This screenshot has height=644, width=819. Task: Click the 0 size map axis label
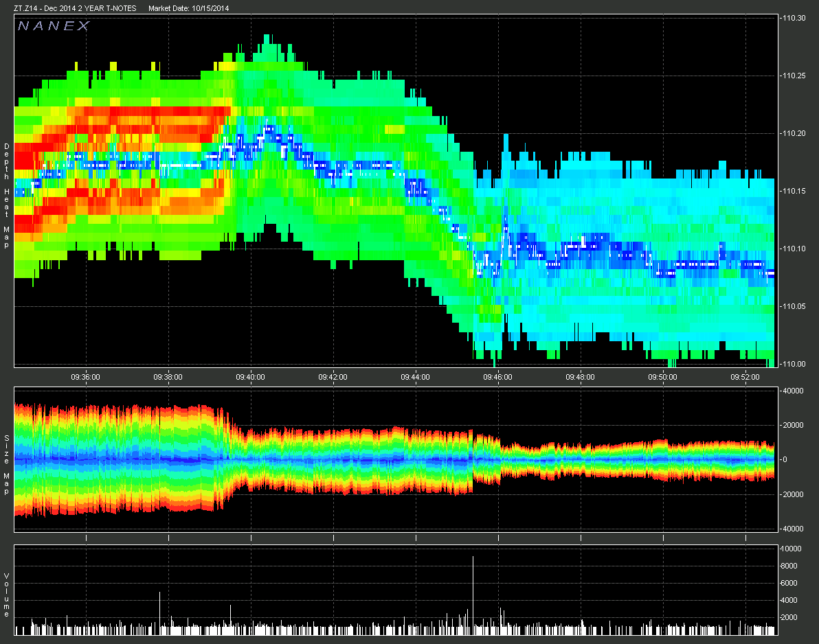pyautogui.click(x=785, y=460)
